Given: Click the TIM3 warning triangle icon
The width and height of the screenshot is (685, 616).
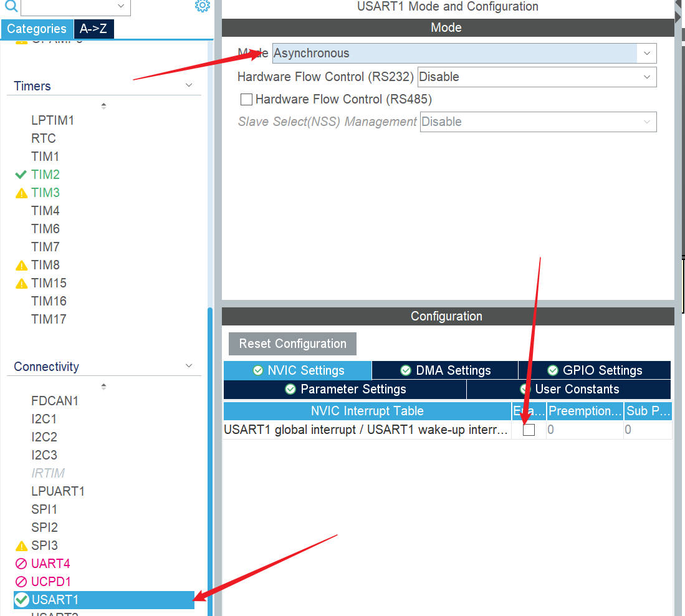Looking at the screenshot, I should click(x=21, y=193).
